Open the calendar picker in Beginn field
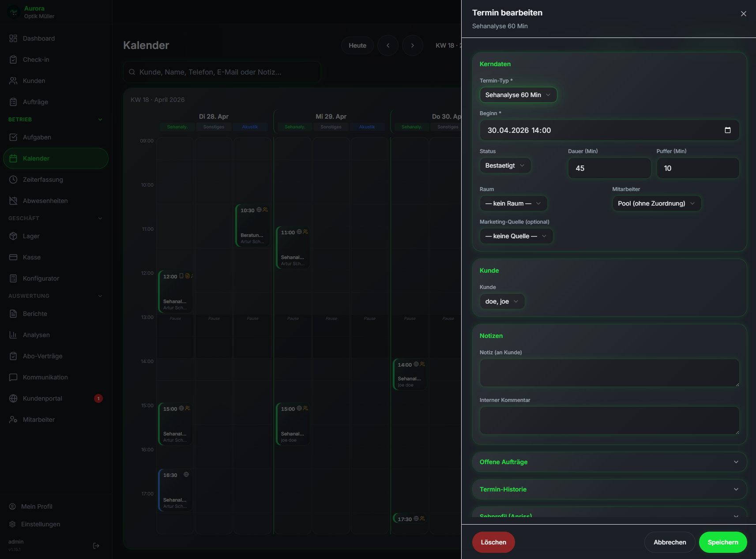The height and width of the screenshot is (559, 756). 728,130
